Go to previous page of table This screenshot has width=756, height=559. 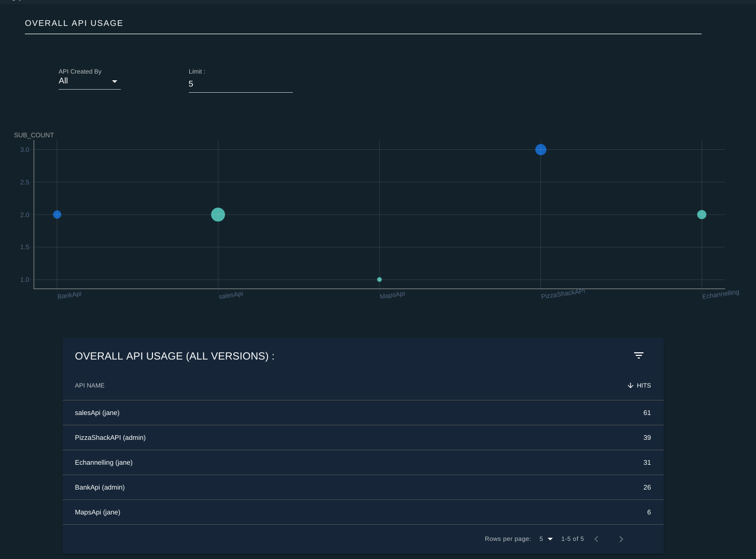[596, 539]
